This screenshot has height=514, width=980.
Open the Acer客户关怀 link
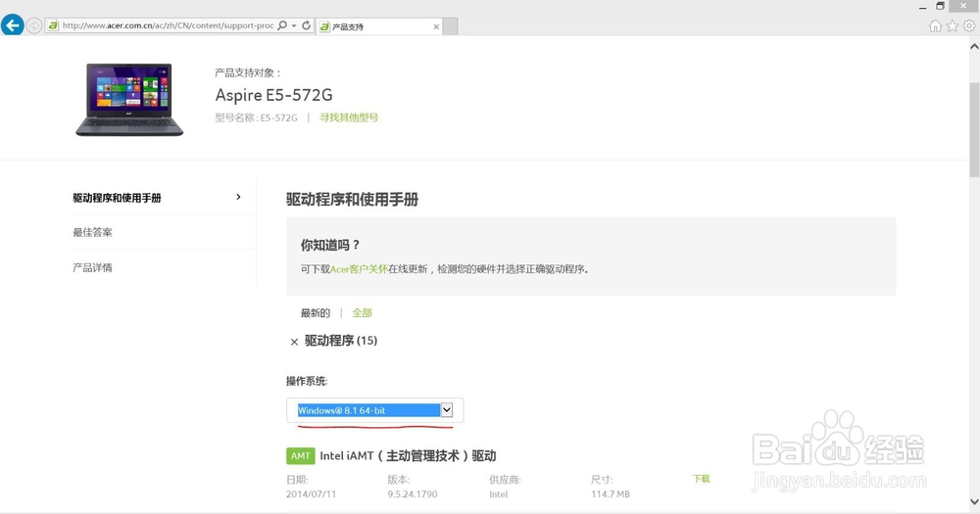pyautogui.click(x=359, y=269)
